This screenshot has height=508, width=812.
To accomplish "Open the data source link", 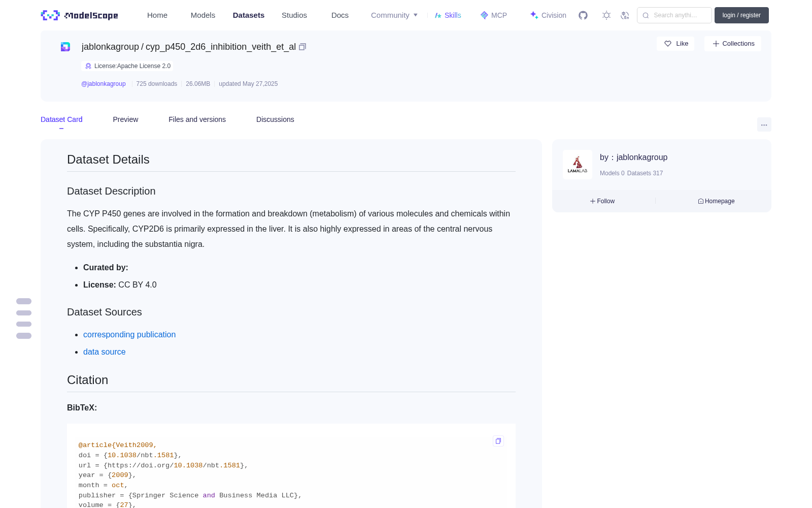I will tap(104, 352).
